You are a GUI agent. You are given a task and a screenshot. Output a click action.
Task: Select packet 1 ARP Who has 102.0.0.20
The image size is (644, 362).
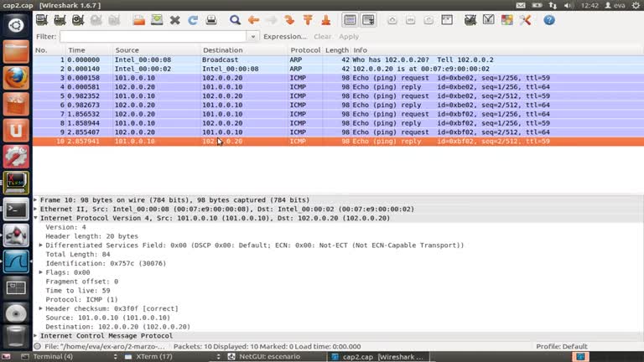tap(338, 60)
